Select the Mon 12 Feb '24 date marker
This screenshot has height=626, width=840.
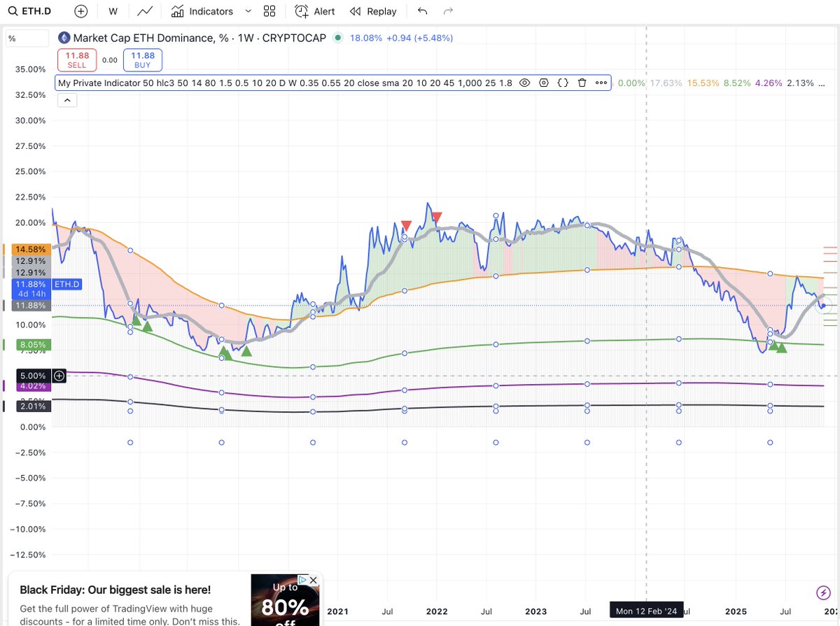(x=646, y=610)
